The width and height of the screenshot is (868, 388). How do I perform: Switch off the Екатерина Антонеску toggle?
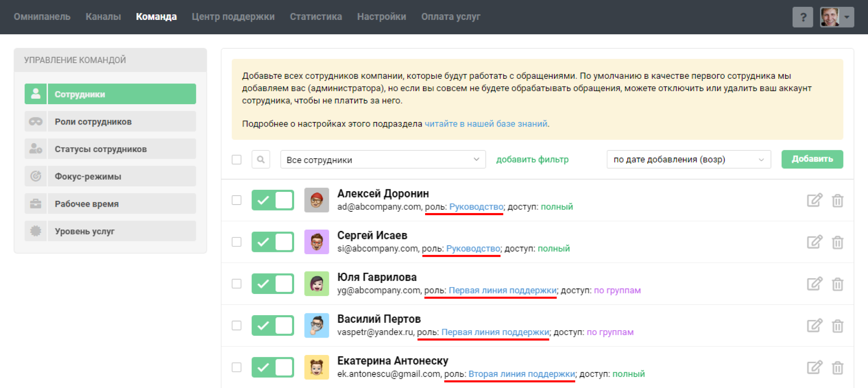(273, 367)
